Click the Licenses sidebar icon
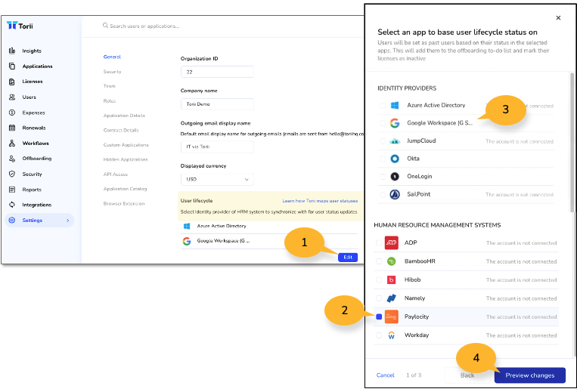This screenshot has height=392, width=577. tap(12, 82)
